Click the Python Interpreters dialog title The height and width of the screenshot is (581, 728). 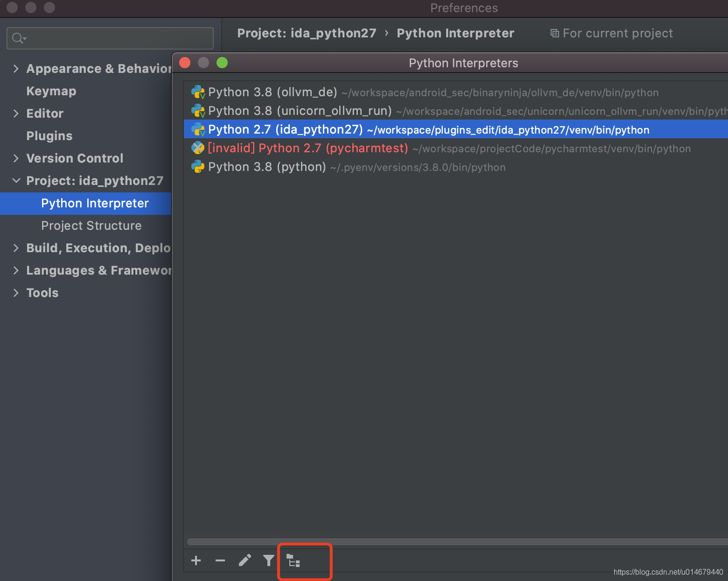point(463,63)
